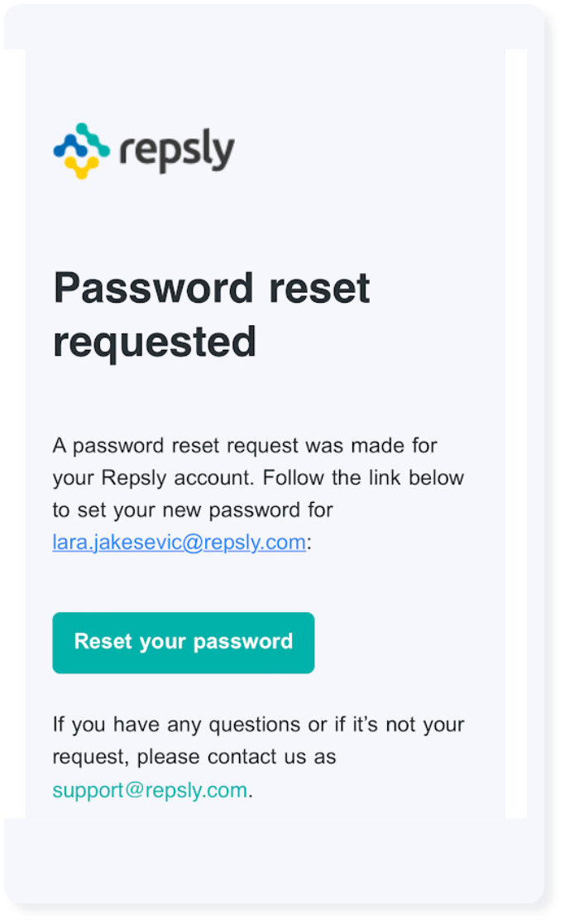The height and width of the screenshot is (924, 565).
Task: Click the repsly wordmark text
Action: coord(177,151)
